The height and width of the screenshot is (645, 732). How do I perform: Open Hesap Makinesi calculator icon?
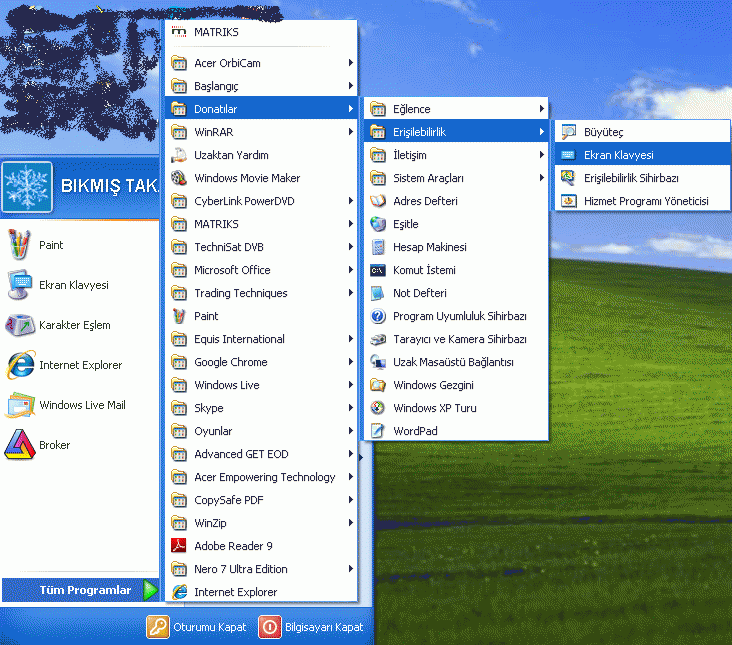377,247
